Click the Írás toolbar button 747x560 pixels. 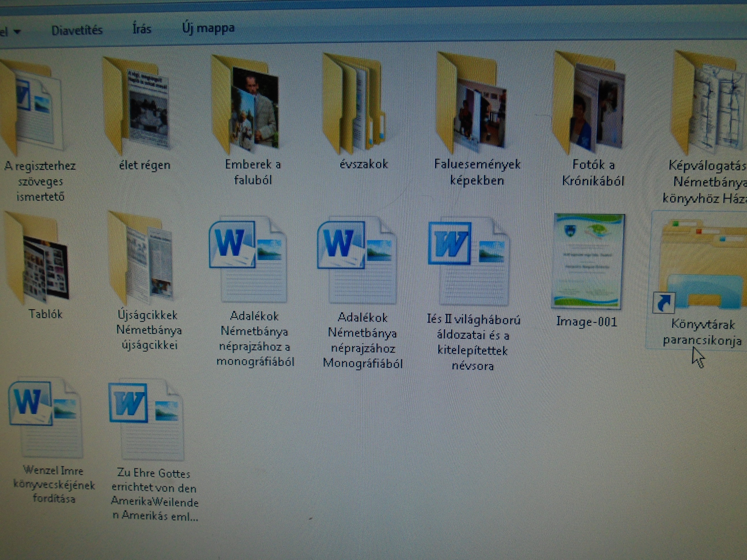142,29
